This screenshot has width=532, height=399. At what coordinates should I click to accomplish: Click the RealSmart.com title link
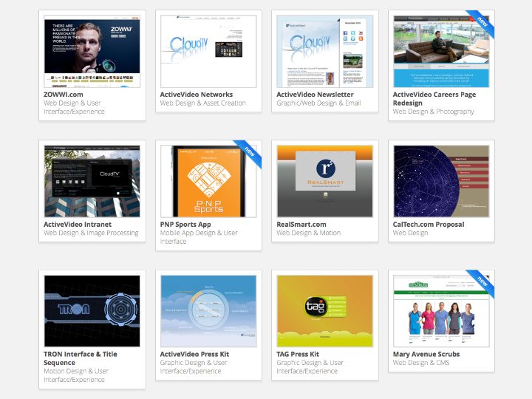click(301, 225)
